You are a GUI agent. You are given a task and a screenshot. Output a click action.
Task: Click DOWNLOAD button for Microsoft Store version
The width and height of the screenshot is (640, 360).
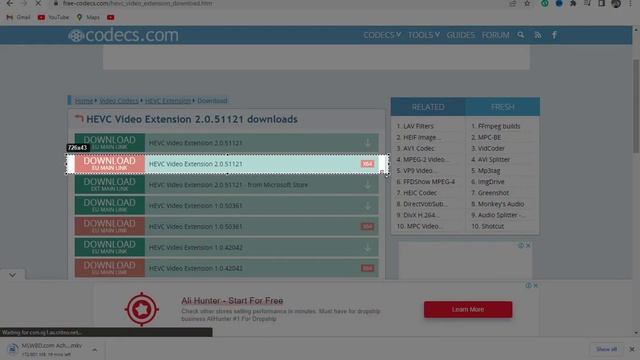(x=109, y=184)
